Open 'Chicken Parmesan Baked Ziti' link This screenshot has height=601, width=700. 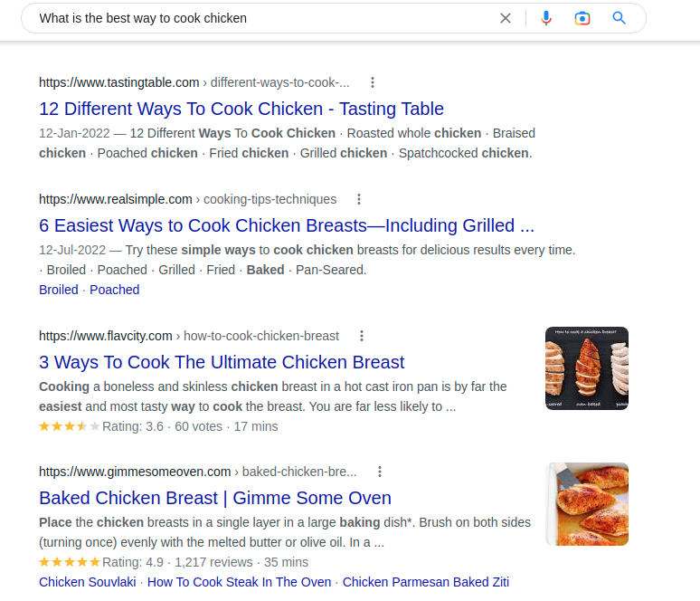pyautogui.click(x=426, y=582)
